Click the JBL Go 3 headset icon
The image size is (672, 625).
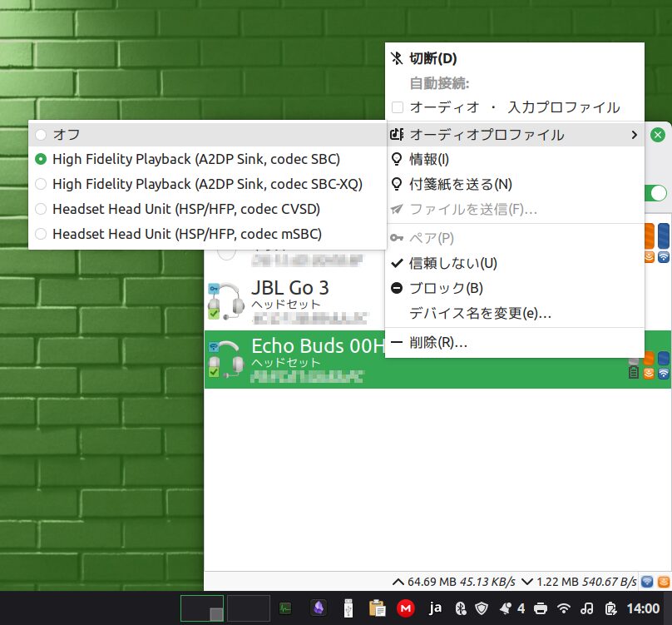(223, 299)
